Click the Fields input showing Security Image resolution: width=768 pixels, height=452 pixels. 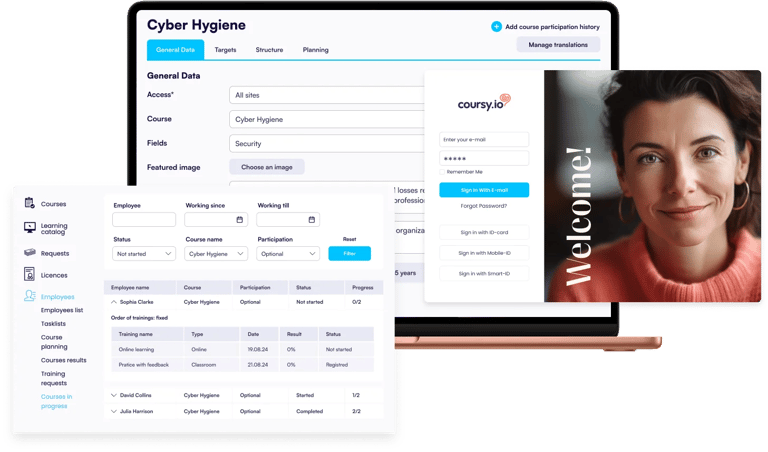pyautogui.click(x=327, y=143)
